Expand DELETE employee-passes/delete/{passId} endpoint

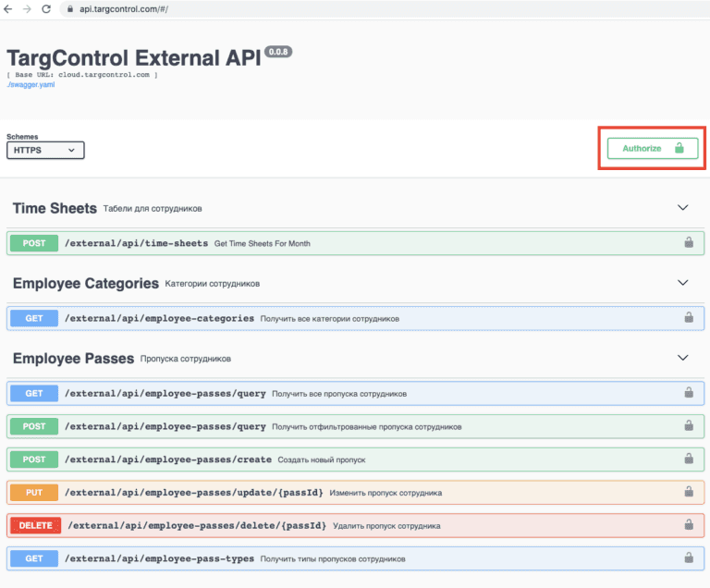pos(355,525)
